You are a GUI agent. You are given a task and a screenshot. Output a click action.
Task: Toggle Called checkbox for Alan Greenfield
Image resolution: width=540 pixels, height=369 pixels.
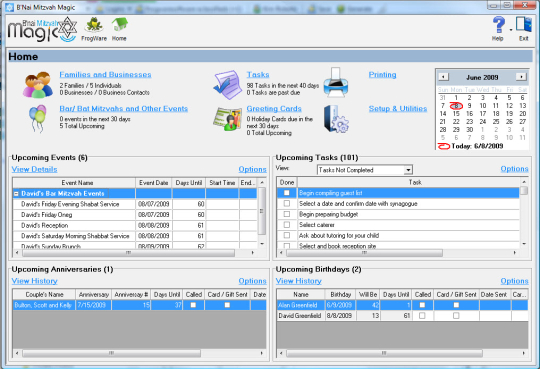pyautogui.click(x=422, y=305)
